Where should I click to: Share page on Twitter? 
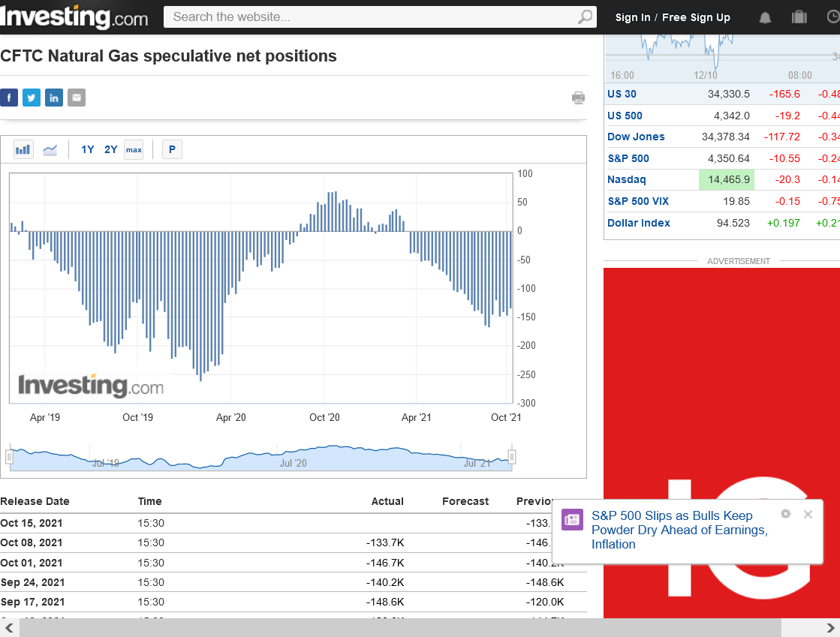pyautogui.click(x=31, y=98)
